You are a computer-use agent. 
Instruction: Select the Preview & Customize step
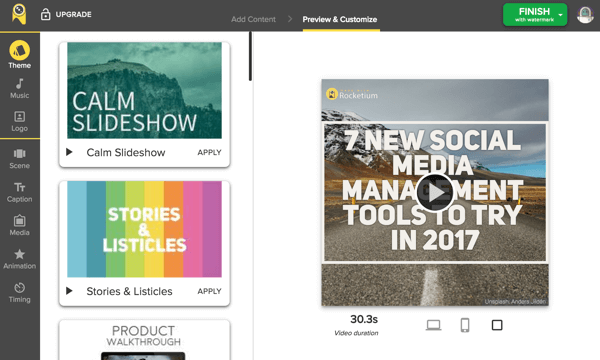[340, 19]
